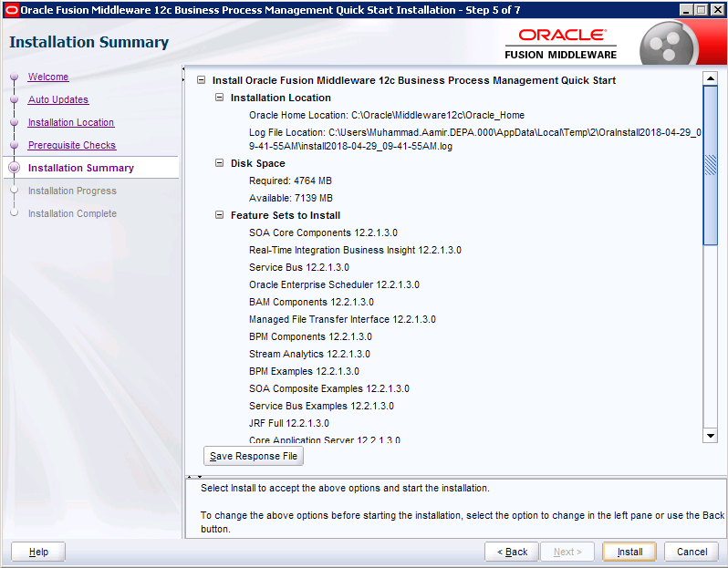The height and width of the screenshot is (568, 728).
Task: Start installation with Install button
Action: point(629,552)
